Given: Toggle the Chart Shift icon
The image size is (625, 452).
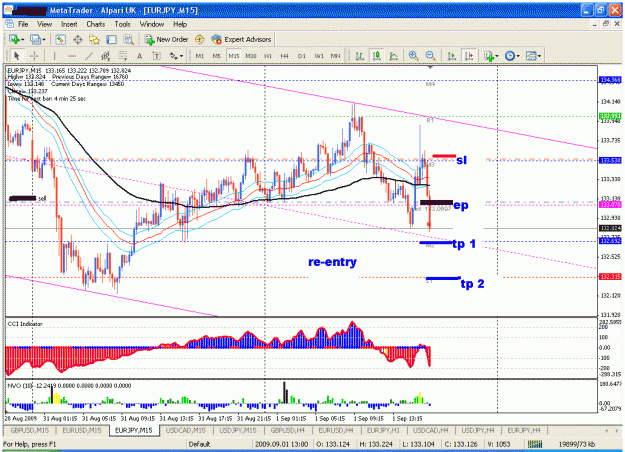Looking at the screenshot, I should pyautogui.click(x=469, y=56).
